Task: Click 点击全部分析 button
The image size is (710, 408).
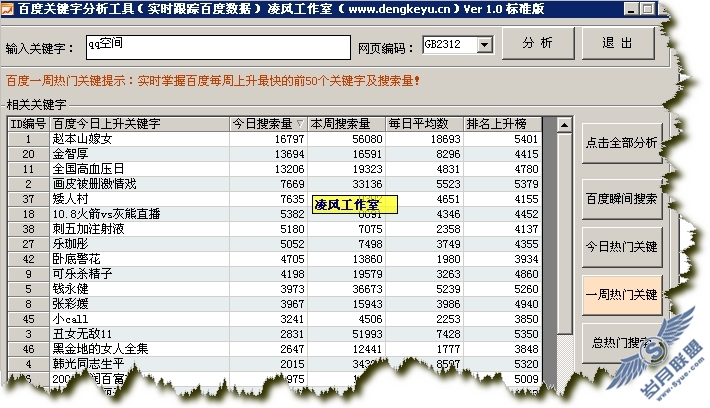Action: (621, 143)
